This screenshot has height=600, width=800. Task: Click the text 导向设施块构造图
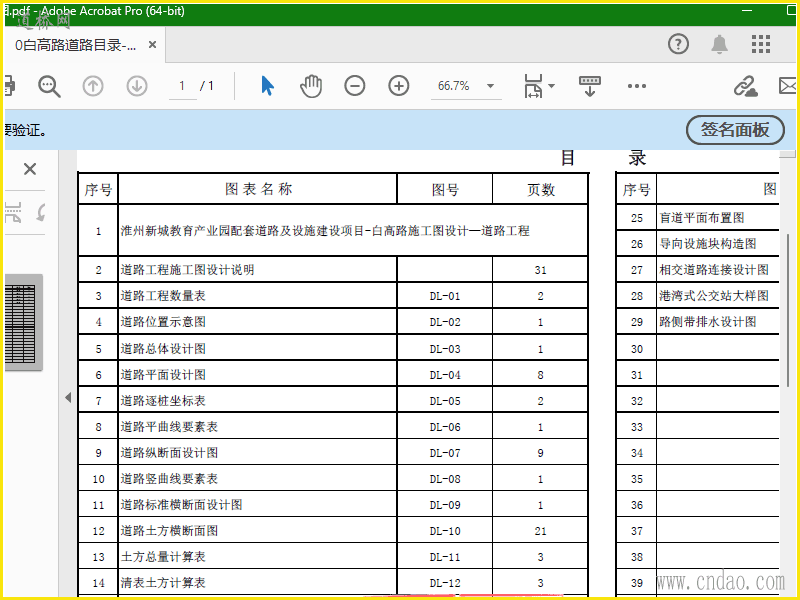coord(708,243)
